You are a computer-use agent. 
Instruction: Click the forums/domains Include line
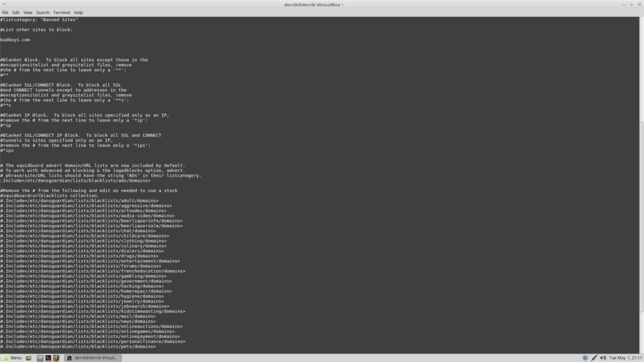[80, 265]
